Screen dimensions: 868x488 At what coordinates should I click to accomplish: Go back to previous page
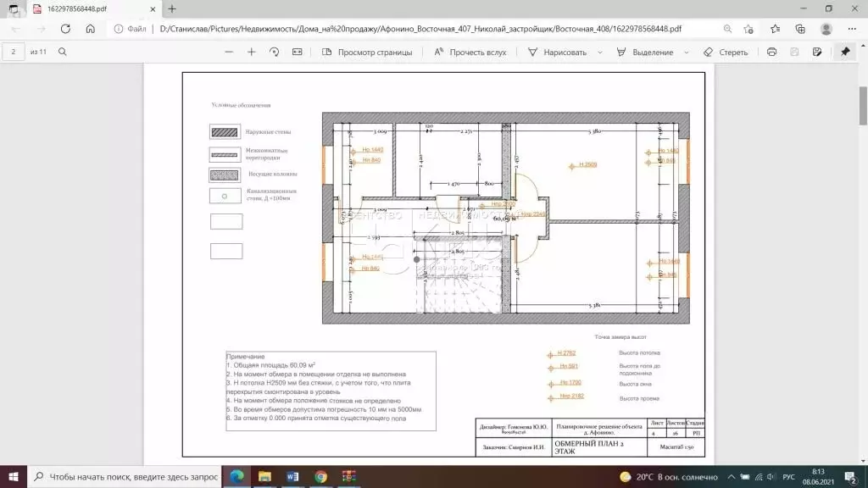[x=15, y=29]
